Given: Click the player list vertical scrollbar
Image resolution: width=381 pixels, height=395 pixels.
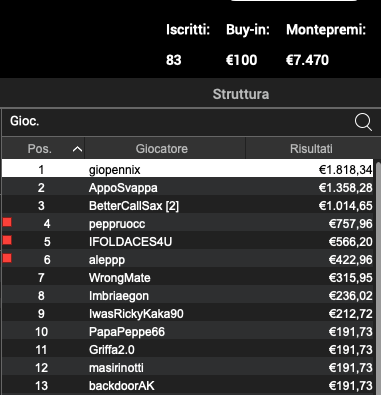Looking at the screenshot, I should 378,277.
